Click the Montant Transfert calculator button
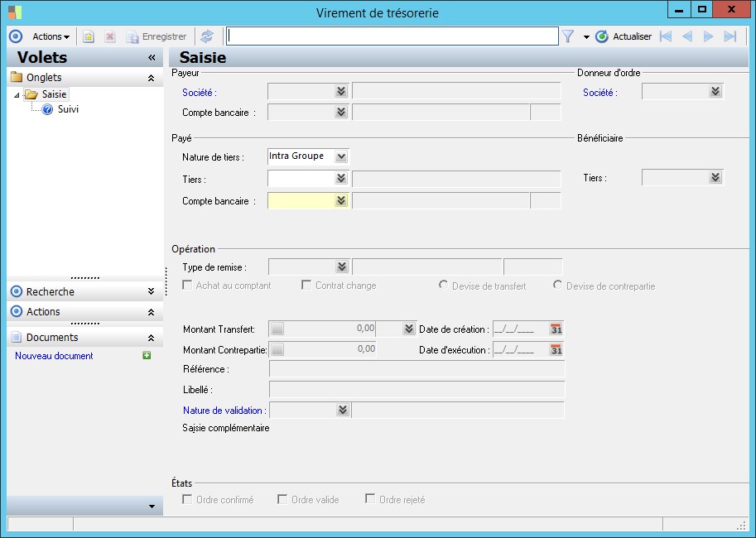 [277, 329]
